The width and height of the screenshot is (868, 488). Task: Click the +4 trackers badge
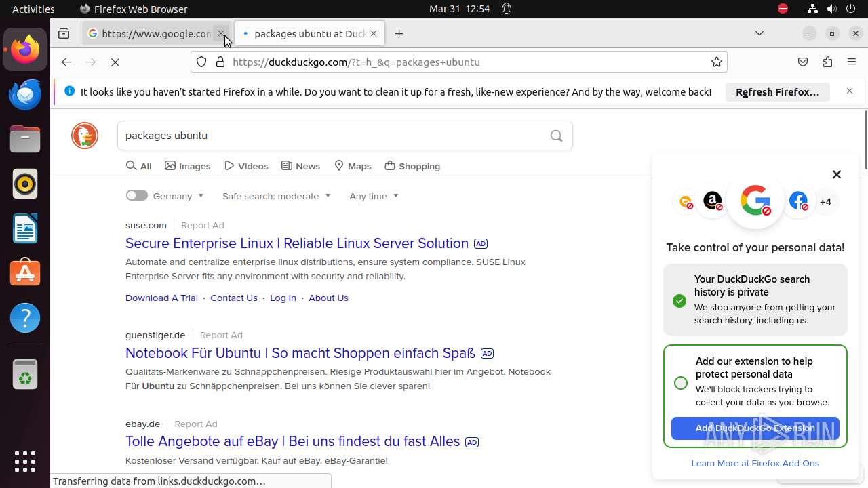coord(825,202)
